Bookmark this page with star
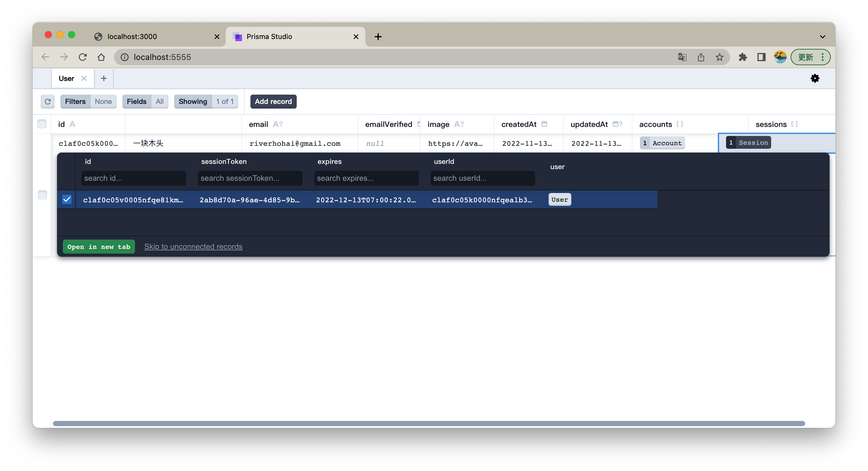Image resolution: width=868 pixels, height=471 pixels. pos(719,57)
